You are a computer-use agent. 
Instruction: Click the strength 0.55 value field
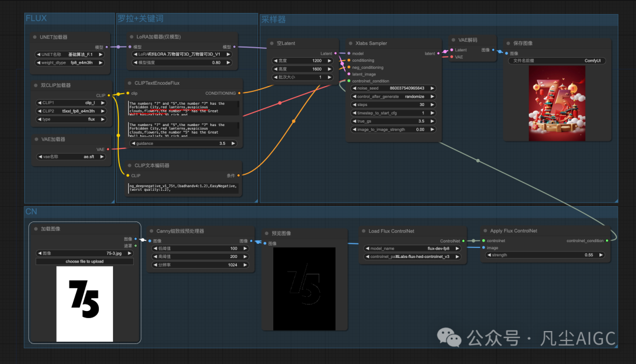pyautogui.click(x=545, y=255)
